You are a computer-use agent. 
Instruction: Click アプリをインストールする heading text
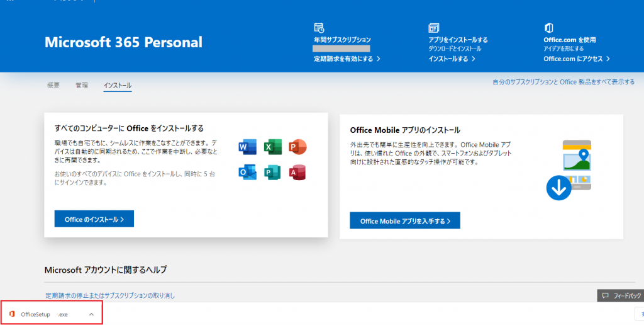click(x=458, y=40)
